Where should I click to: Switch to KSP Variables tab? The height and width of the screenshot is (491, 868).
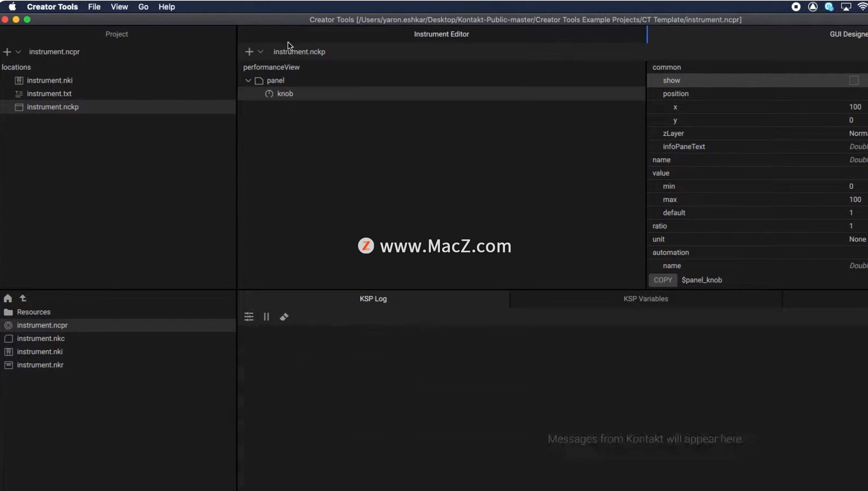click(x=646, y=299)
